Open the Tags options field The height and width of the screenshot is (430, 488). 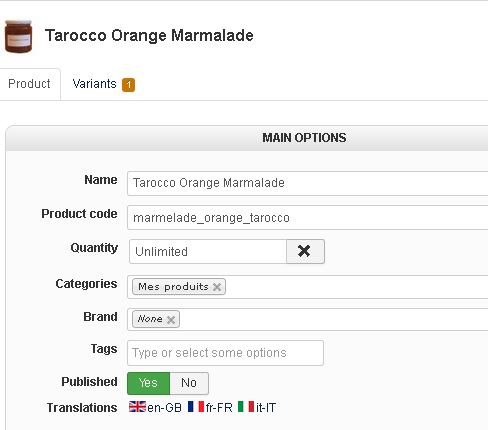tap(225, 353)
